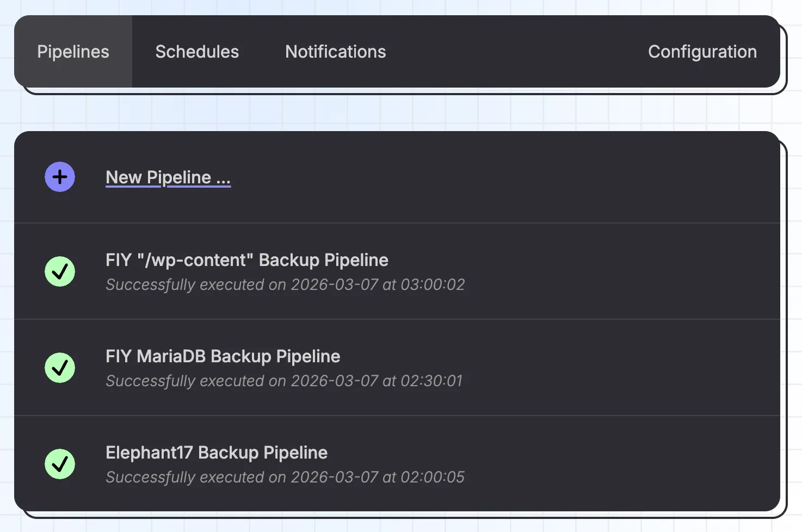Select the Pipelines tab

pyautogui.click(x=73, y=51)
